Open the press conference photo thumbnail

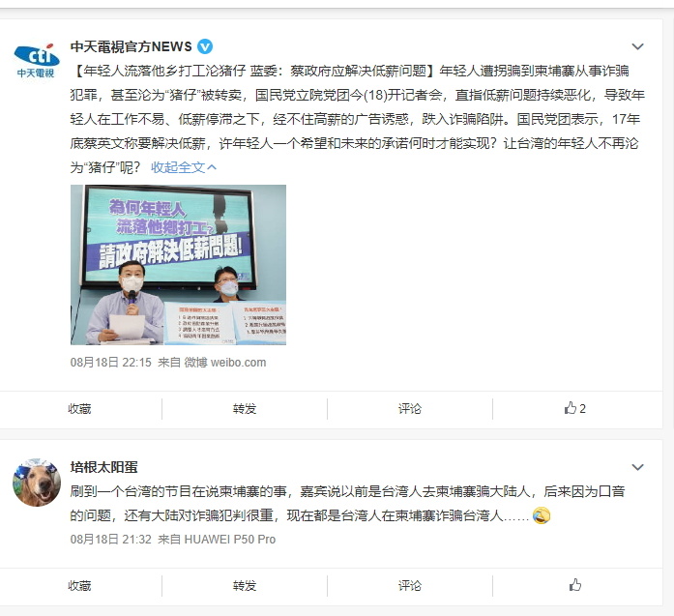pyautogui.click(x=178, y=264)
